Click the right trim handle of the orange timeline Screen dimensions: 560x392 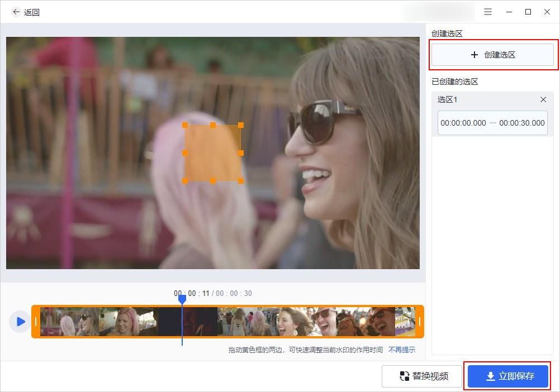[x=420, y=322]
